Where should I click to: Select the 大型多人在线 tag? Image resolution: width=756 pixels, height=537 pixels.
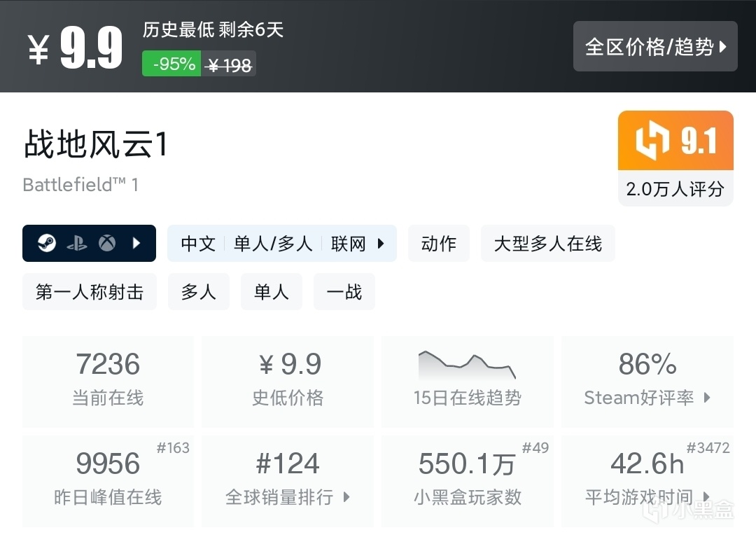coord(547,244)
